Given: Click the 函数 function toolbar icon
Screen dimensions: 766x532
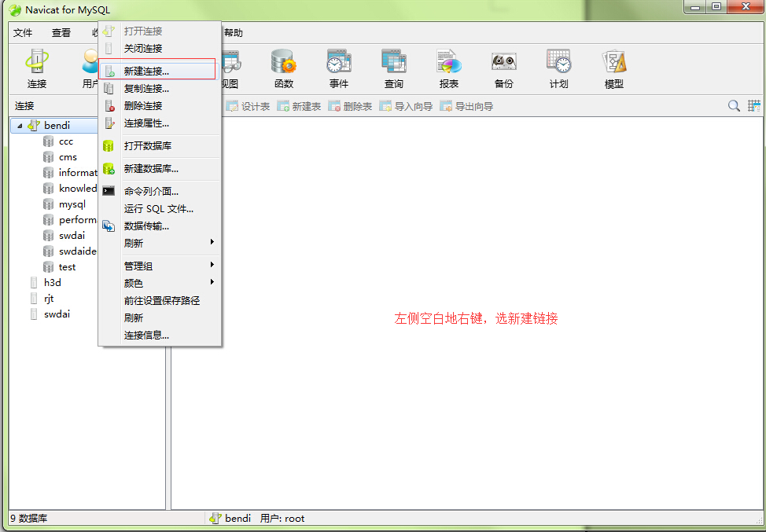Looking at the screenshot, I should point(283,69).
